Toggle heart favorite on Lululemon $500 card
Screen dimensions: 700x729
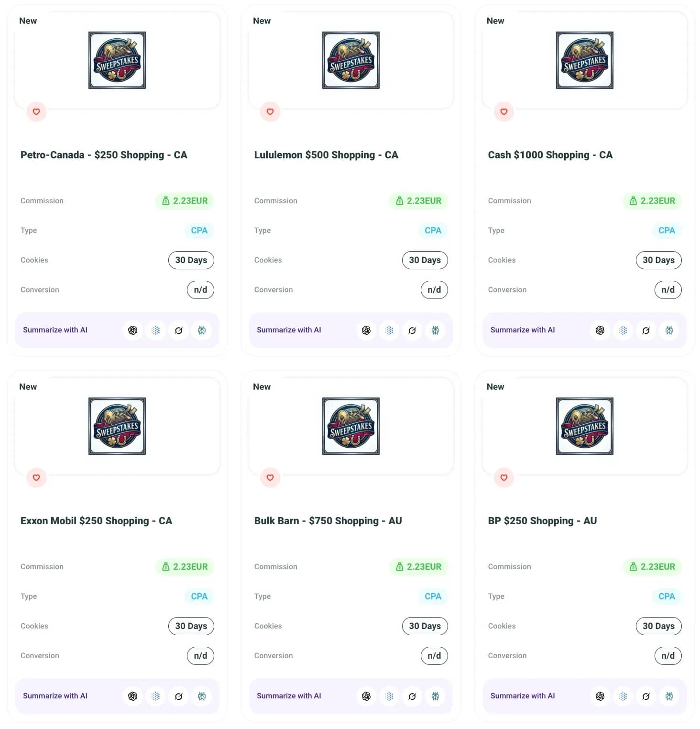coord(270,111)
